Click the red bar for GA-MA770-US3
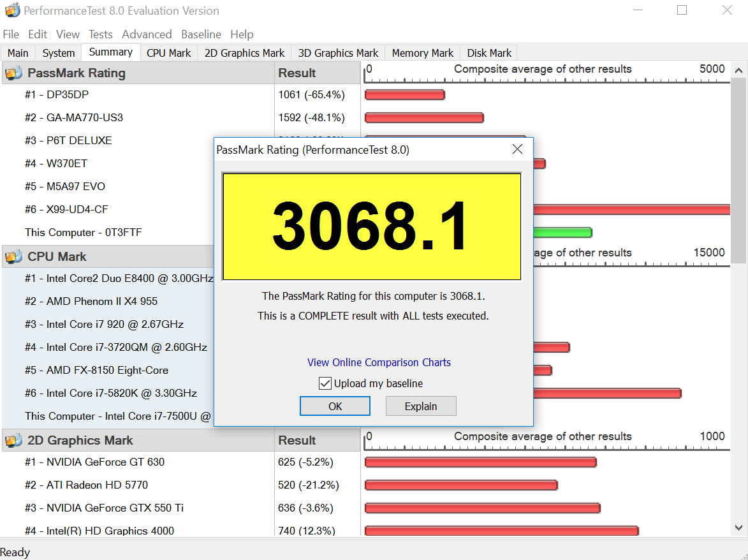 tap(424, 117)
